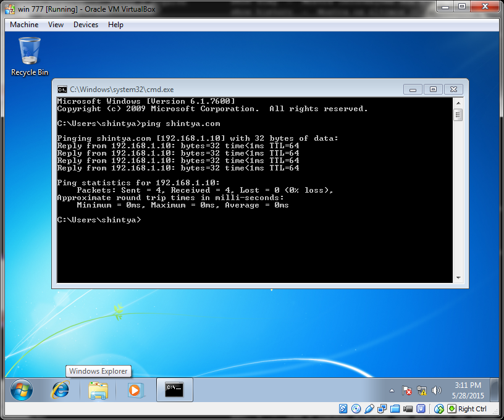Maximize the cmd.exe window
Screen dimensions: 504x420
[433, 90]
